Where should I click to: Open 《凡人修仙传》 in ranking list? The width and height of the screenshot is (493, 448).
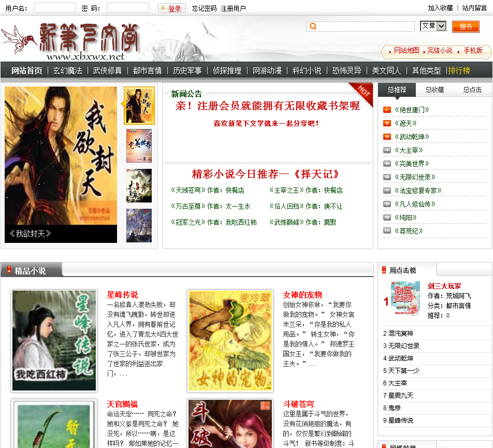tap(415, 204)
